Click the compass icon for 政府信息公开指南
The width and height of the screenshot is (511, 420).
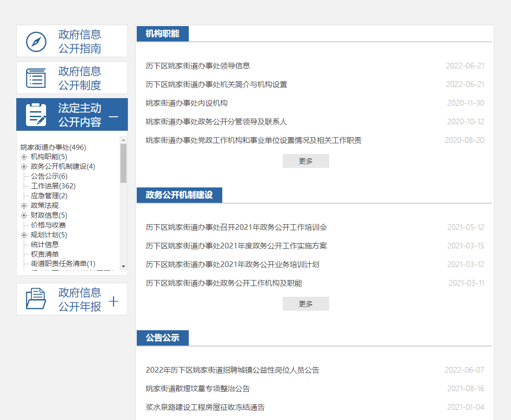[36, 41]
